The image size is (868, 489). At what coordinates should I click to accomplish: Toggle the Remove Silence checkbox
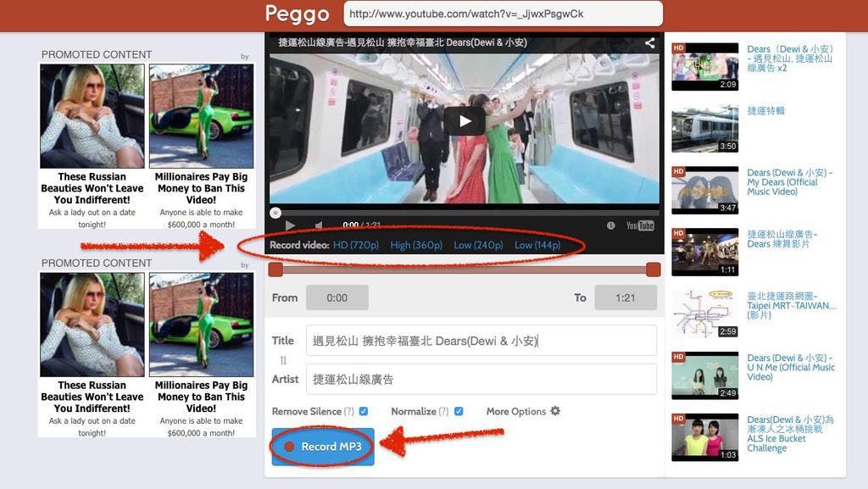[x=364, y=411]
